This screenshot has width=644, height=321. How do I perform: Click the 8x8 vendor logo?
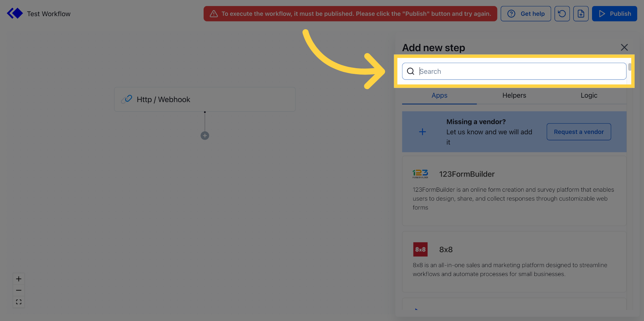(x=420, y=249)
